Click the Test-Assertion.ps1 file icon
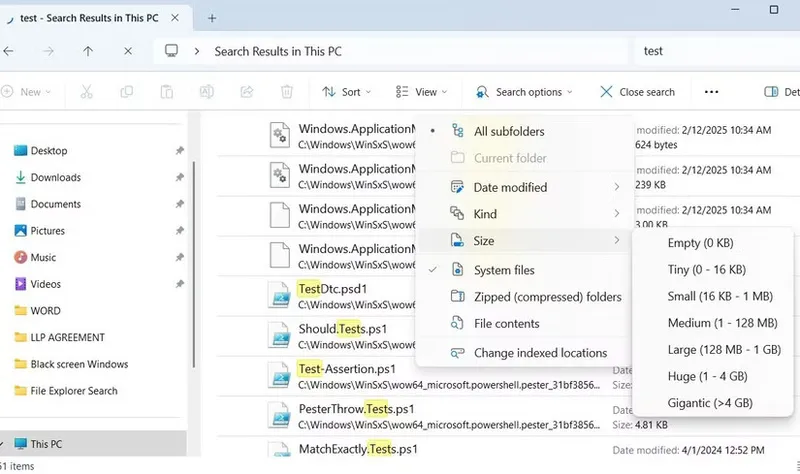Viewport: 800px width, 474px height. [x=280, y=376]
